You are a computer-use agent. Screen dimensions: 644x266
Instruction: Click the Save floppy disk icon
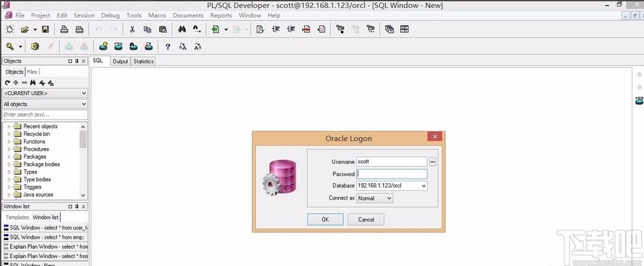(45, 29)
